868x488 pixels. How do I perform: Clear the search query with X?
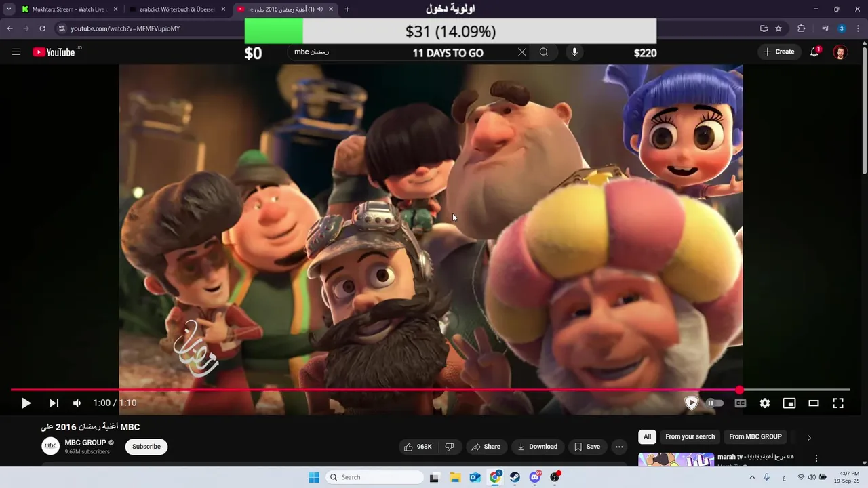tap(522, 52)
